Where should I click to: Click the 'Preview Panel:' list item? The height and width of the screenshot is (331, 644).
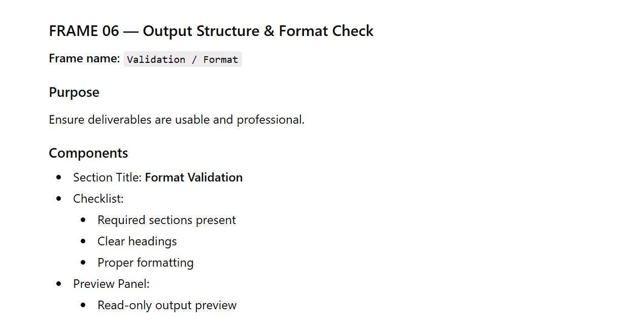111,284
